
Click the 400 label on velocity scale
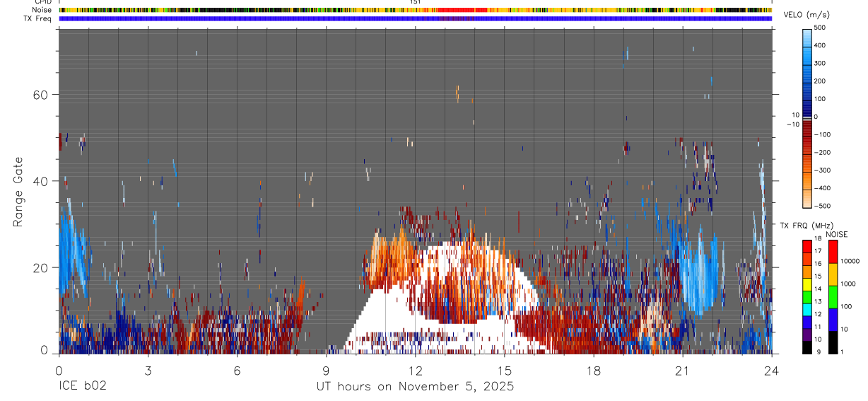coord(821,45)
